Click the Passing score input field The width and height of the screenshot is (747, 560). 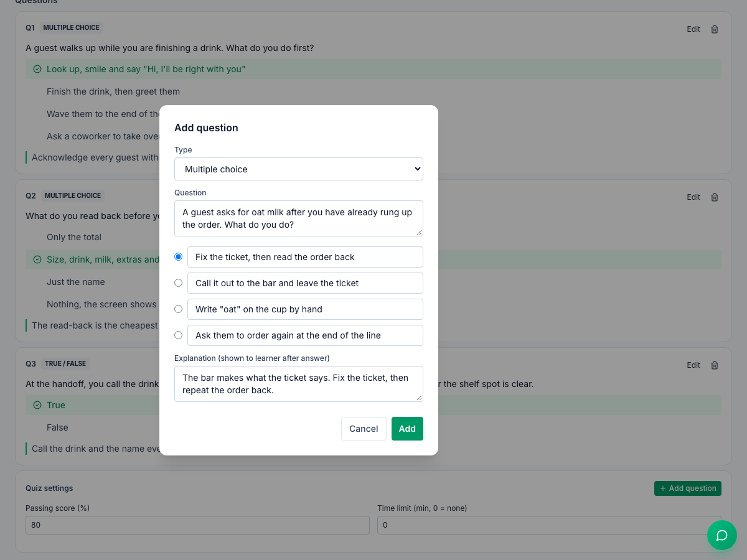pos(197,525)
